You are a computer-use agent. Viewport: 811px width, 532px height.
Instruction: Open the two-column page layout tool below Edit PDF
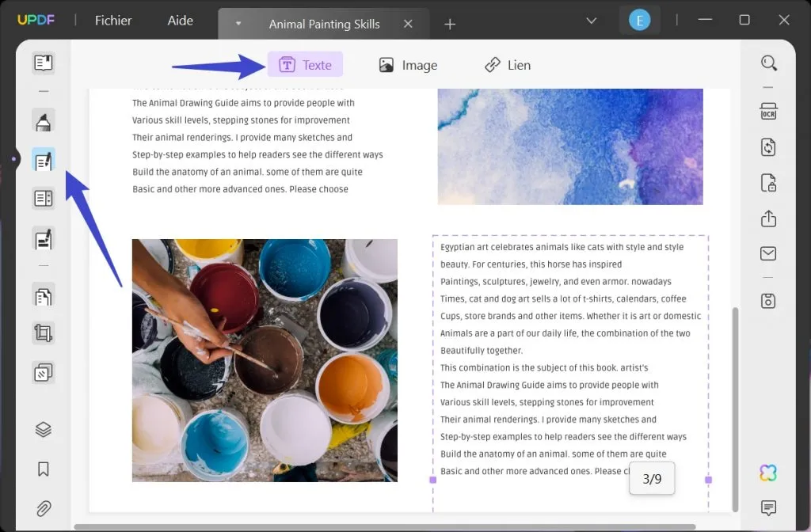point(44,199)
